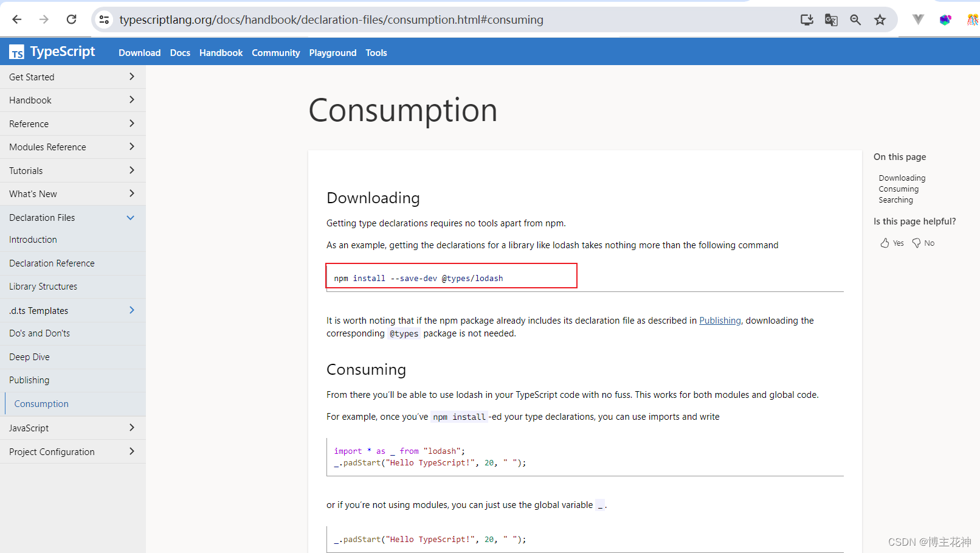Click thumbs down No for helpful

pos(923,243)
